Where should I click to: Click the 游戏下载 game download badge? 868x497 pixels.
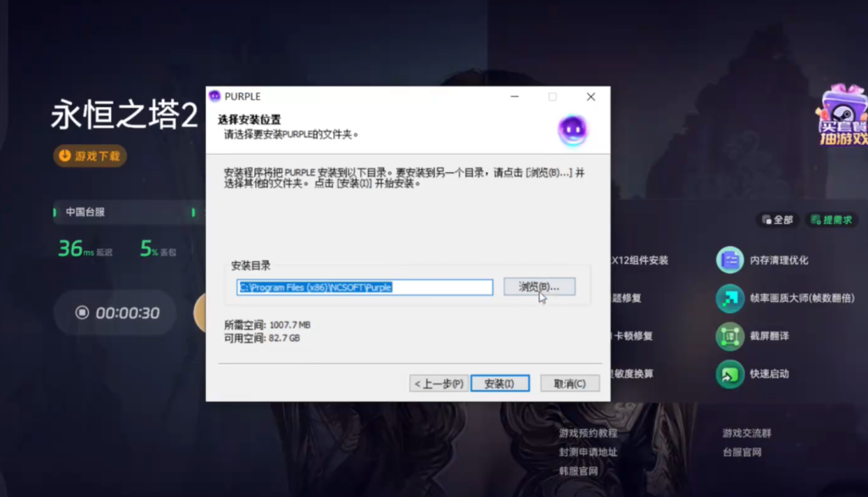coord(90,156)
